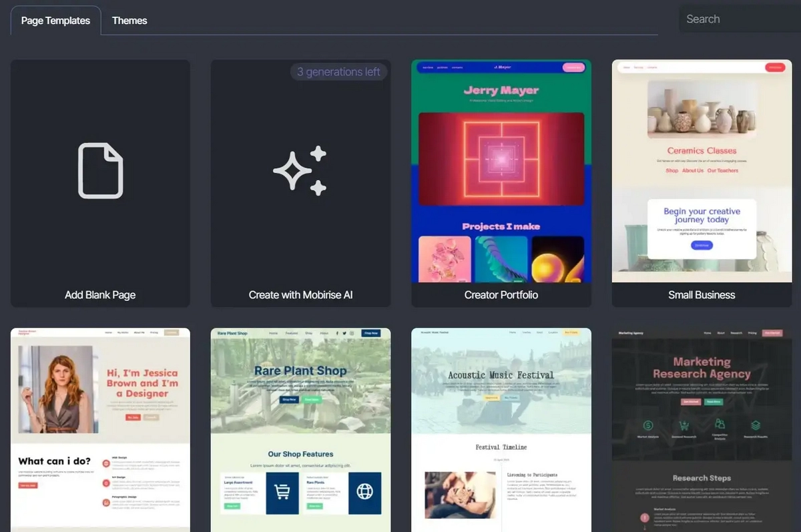
Task: Click the globe icon in Rare Plant Shop template
Action: click(364, 493)
